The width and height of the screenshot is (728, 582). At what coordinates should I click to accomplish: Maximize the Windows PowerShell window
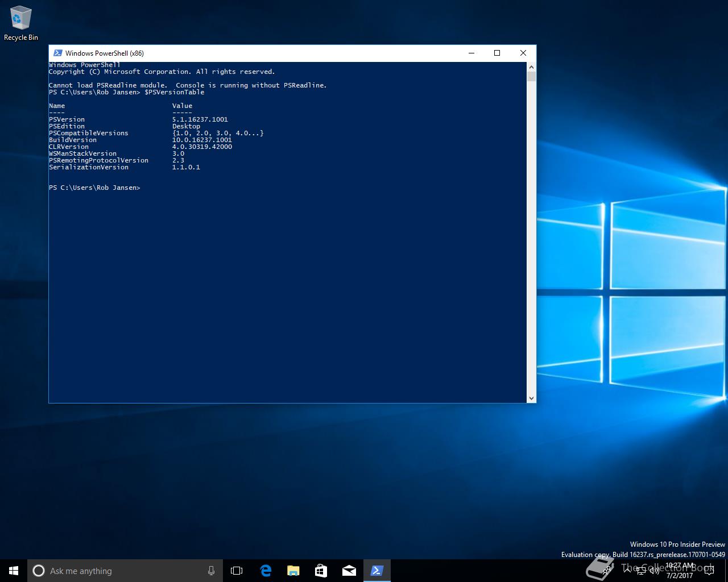[497, 53]
